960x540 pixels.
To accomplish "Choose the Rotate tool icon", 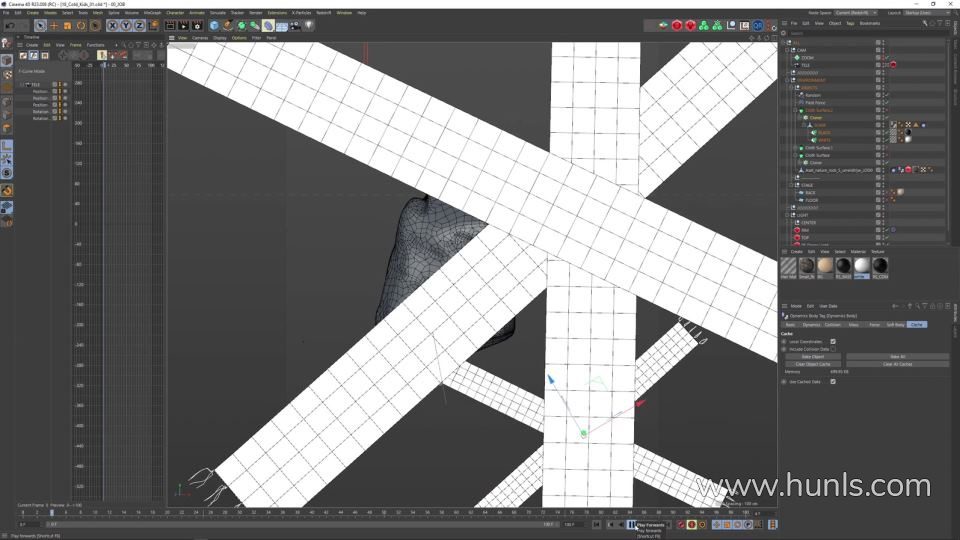I will coord(81,26).
